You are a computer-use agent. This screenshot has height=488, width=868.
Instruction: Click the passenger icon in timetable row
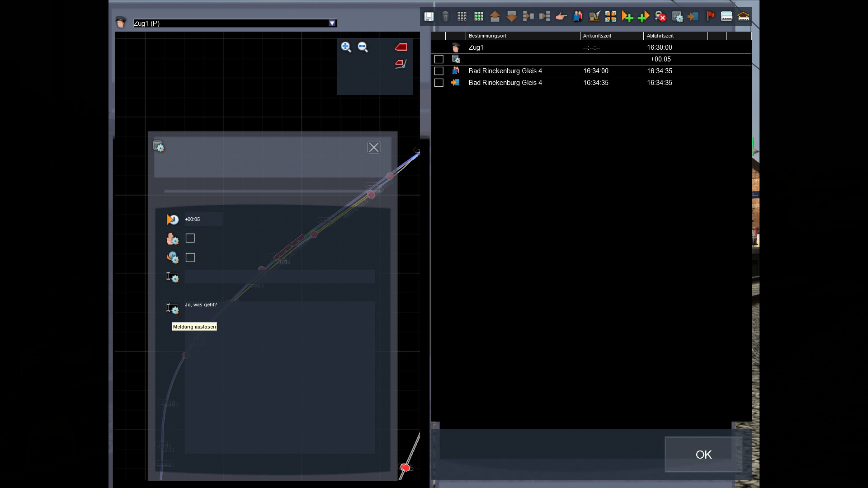[456, 70]
